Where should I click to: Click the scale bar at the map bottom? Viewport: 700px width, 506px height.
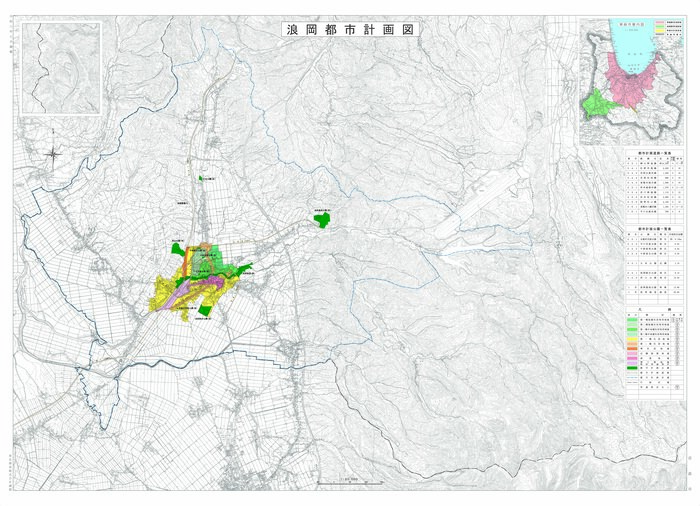pos(350,483)
